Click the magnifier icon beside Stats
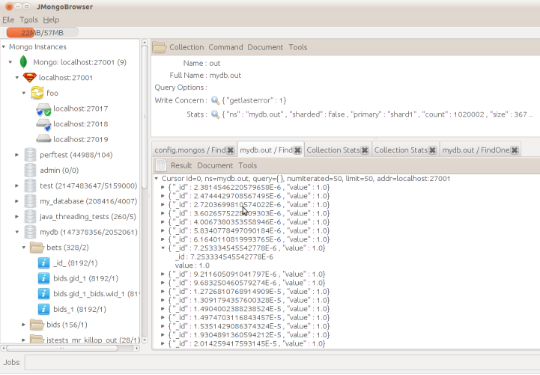This screenshot has width=540, height=375. 215,114
